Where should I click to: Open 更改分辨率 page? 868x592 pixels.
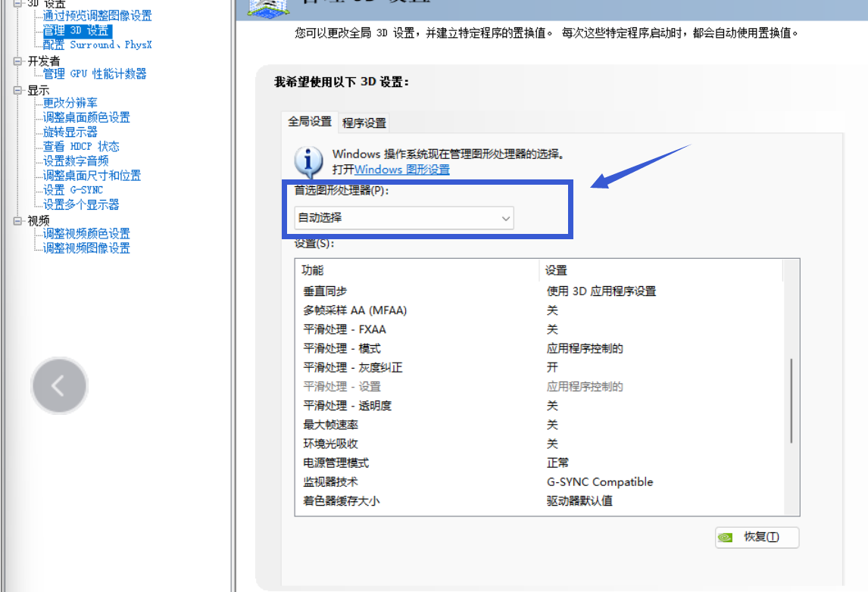coord(70,103)
